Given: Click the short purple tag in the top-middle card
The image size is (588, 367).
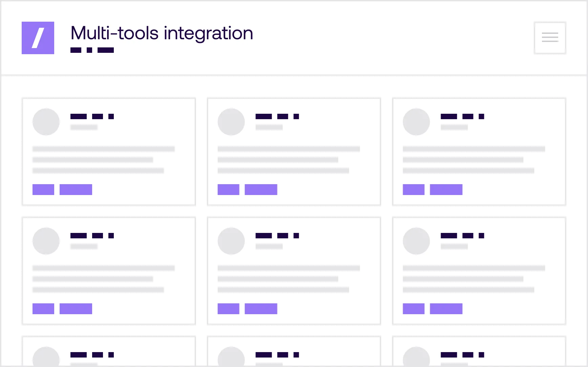Looking at the screenshot, I should [x=228, y=190].
